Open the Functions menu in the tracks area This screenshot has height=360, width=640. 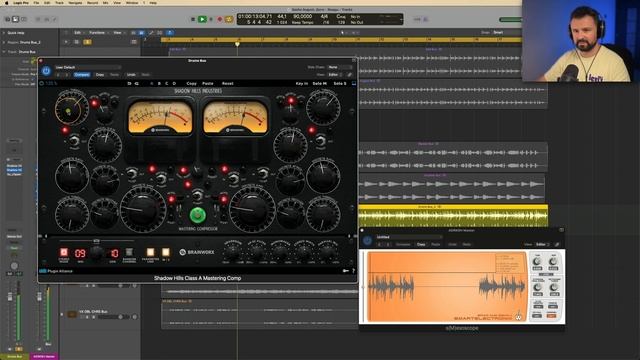point(98,33)
